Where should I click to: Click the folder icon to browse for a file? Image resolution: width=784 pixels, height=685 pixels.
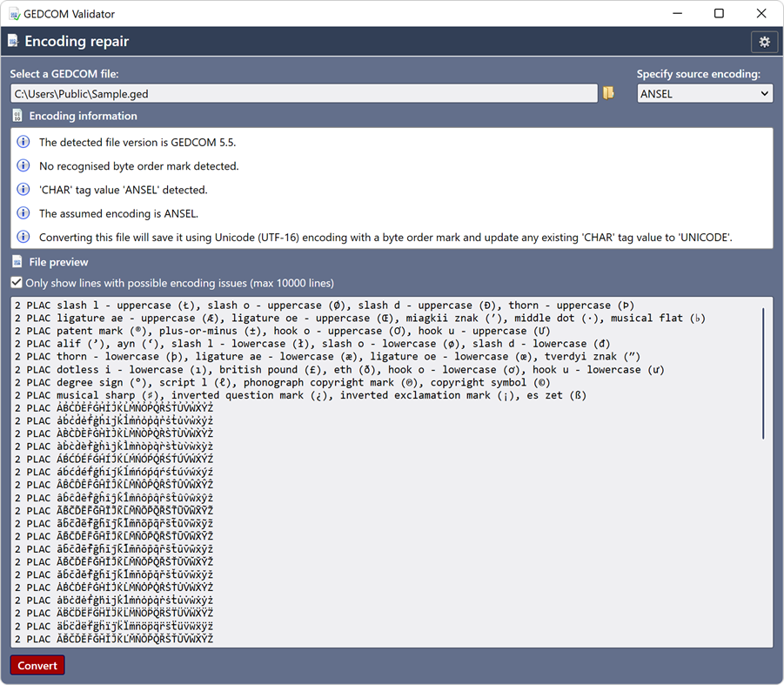(609, 93)
